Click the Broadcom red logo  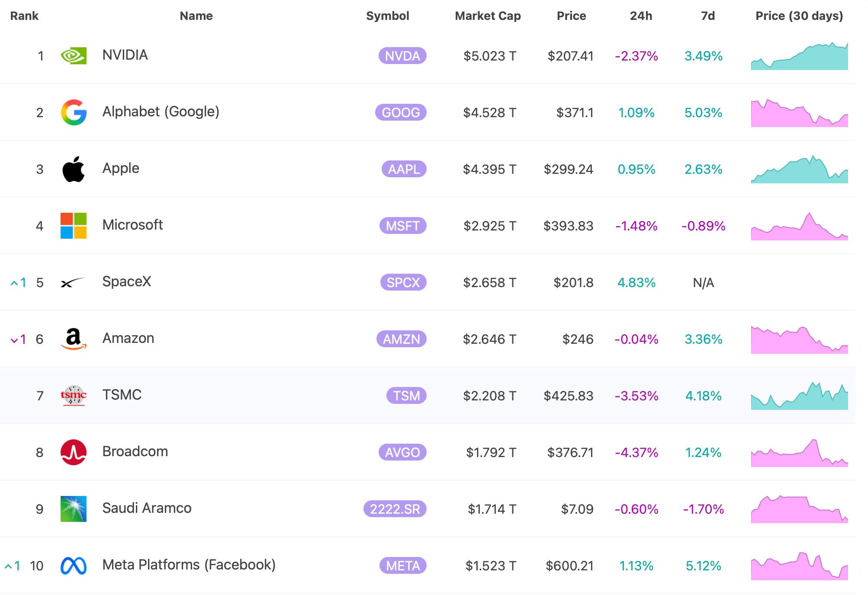click(74, 452)
